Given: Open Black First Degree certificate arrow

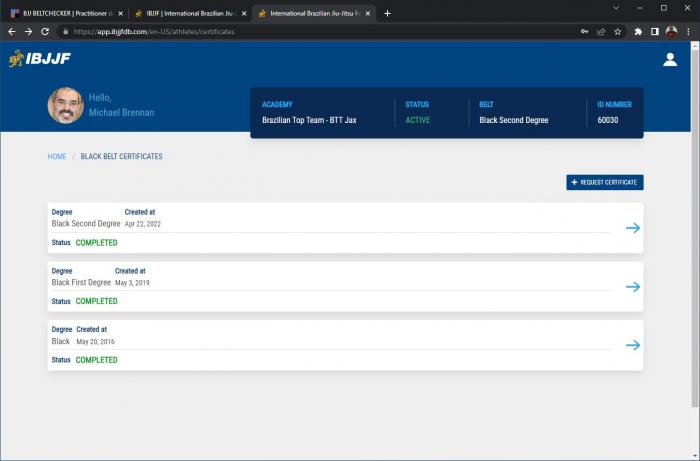Looking at the screenshot, I should pyautogui.click(x=632, y=287).
